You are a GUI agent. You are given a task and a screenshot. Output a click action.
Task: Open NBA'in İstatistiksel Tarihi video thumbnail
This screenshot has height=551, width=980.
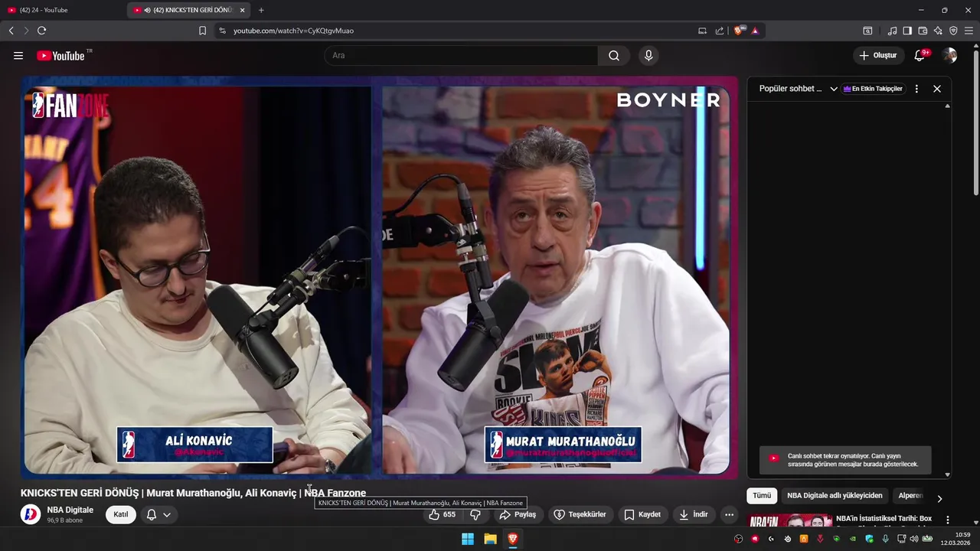tap(789, 521)
